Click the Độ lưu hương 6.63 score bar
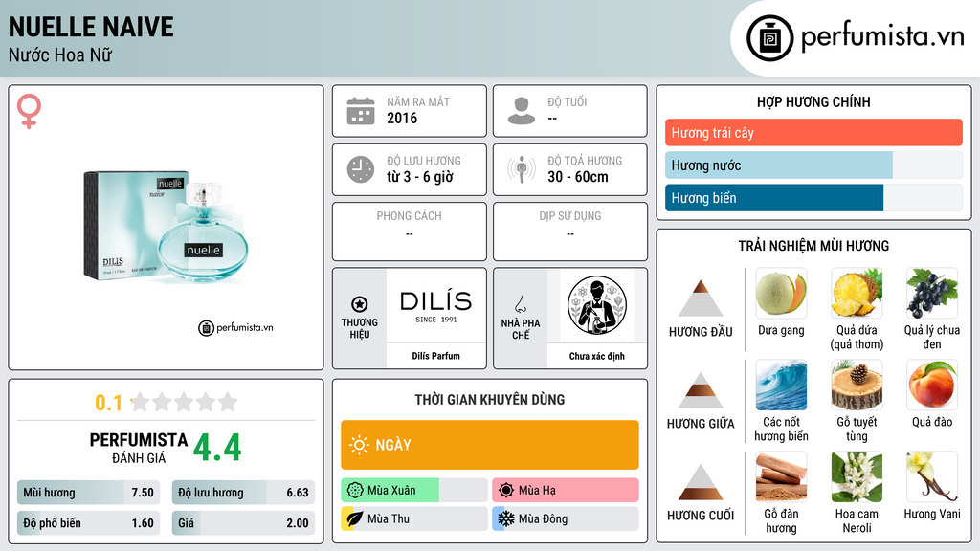 (x=243, y=493)
